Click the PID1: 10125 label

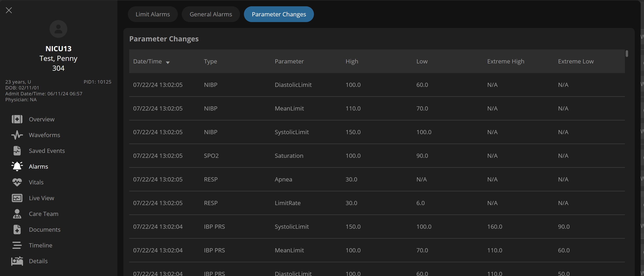tap(98, 82)
